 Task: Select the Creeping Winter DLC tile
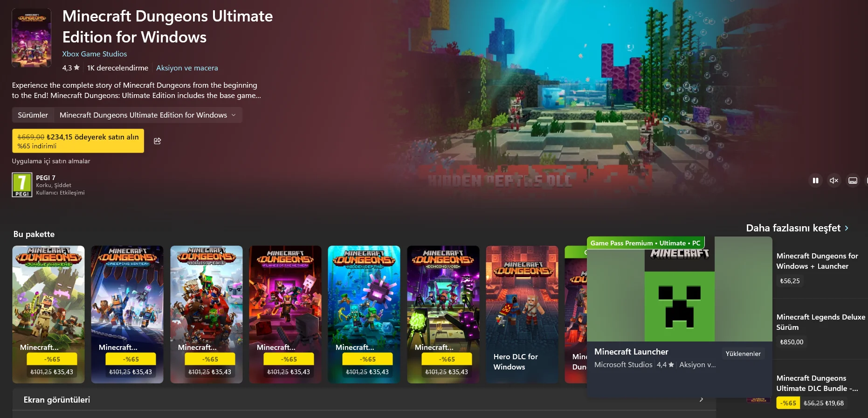(127, 314)
